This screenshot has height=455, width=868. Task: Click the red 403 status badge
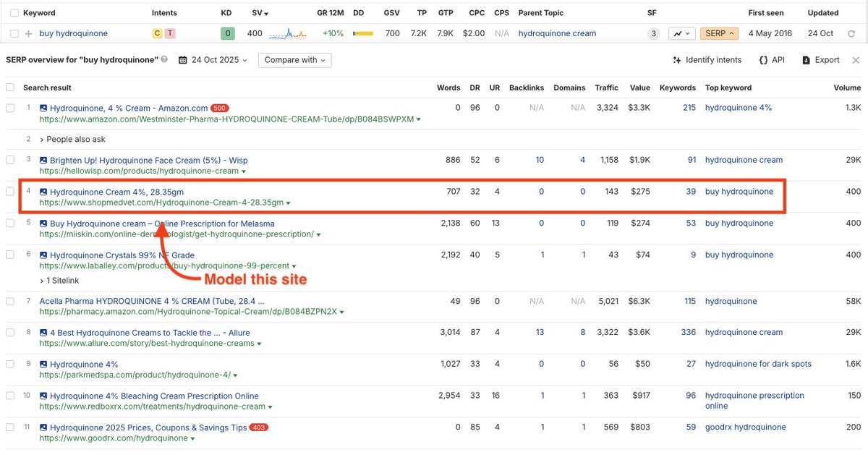point(258,428)
